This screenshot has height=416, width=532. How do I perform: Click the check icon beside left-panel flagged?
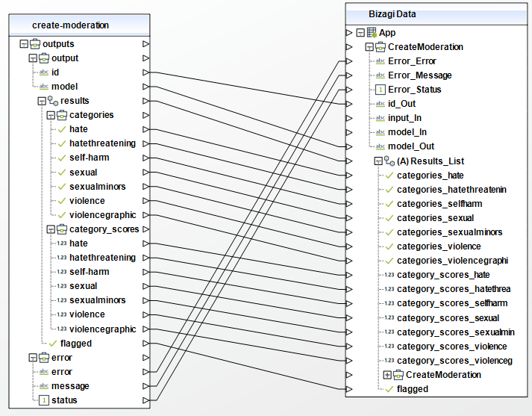52,344
